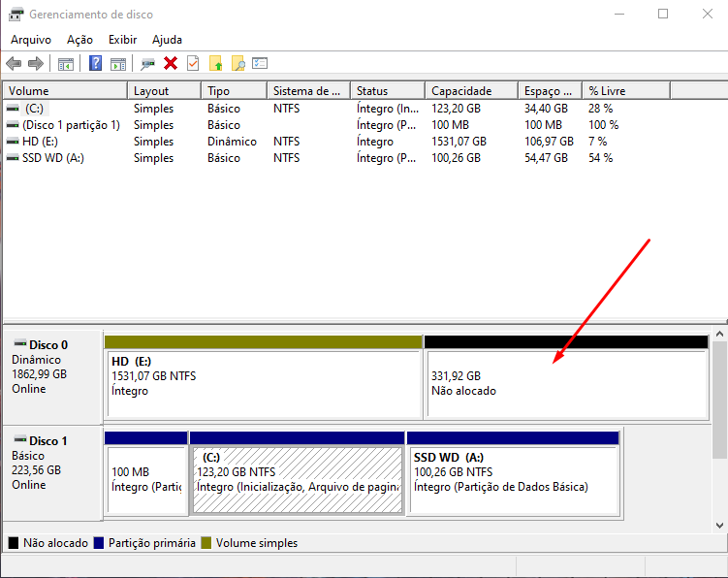Click the Dinâmico type cell for HD (E:)
This screenshot has width=728, height=578.
232,142
